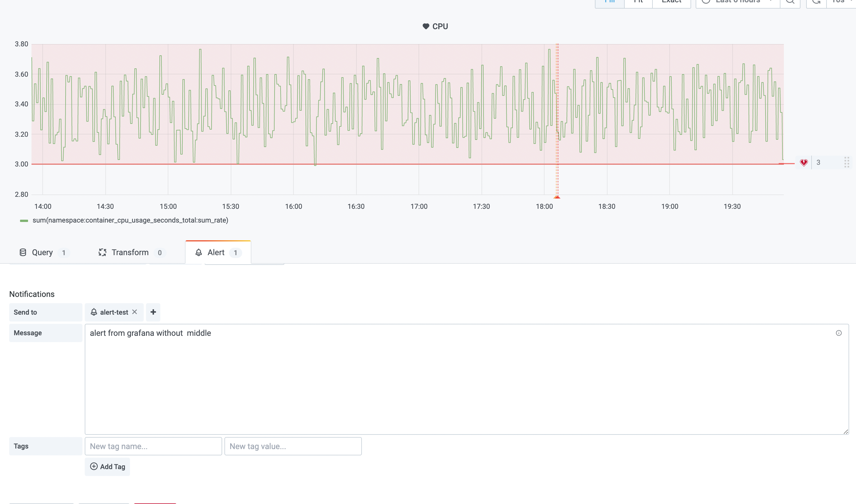The width and height of the screenshot is (856, 504).
Task: Click the heart icon beside CPU title
Action: pos(426,27)
